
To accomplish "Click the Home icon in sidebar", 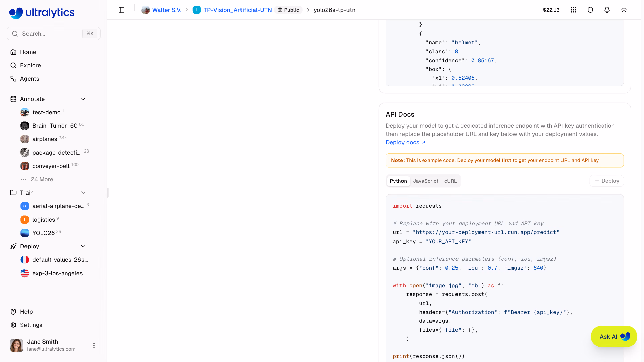I will (x=13, y=52).
